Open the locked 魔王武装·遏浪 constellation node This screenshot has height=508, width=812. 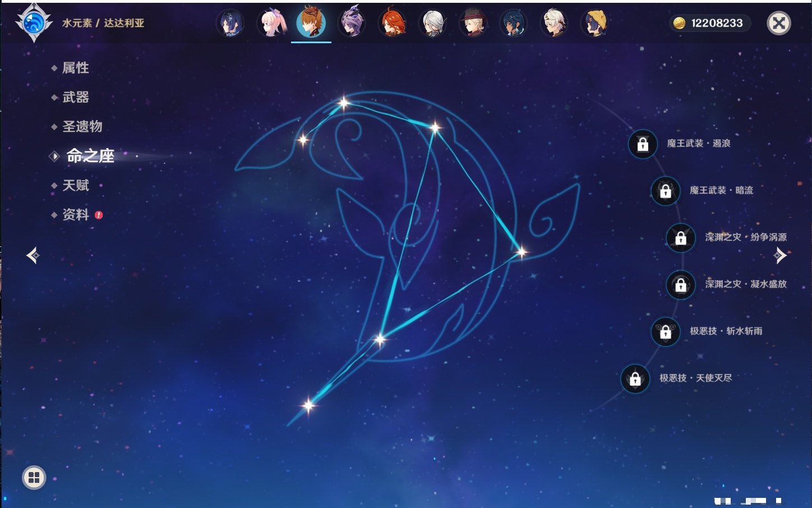[x=643, y=144]
